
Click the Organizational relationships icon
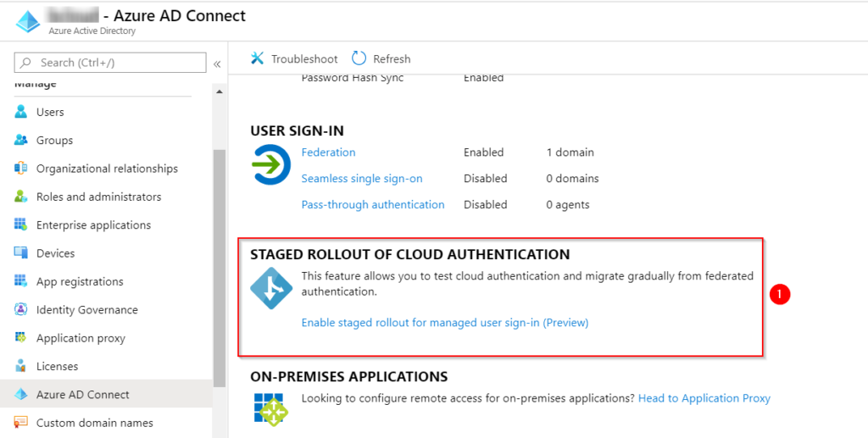point(21,168)
